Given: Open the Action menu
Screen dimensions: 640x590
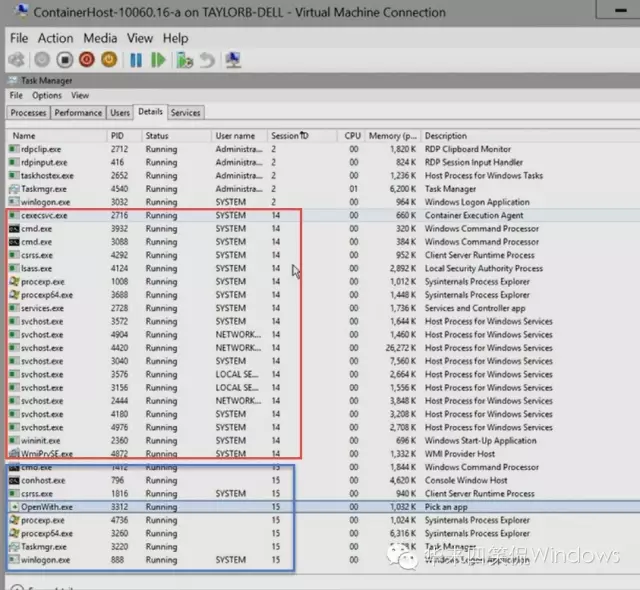Looking at the screenshot, I should pyautogui.click(x=56, y=38).
